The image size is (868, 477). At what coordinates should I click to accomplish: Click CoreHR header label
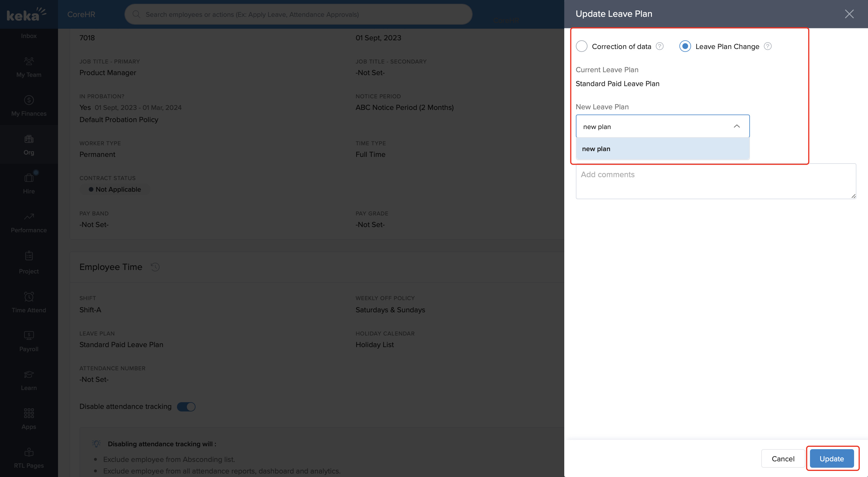pyautogui.click(x=81, y=14)
